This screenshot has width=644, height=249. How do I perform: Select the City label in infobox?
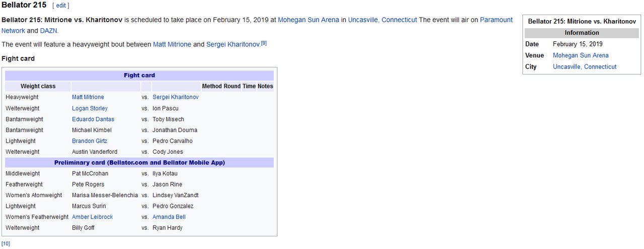pos(531,67)
